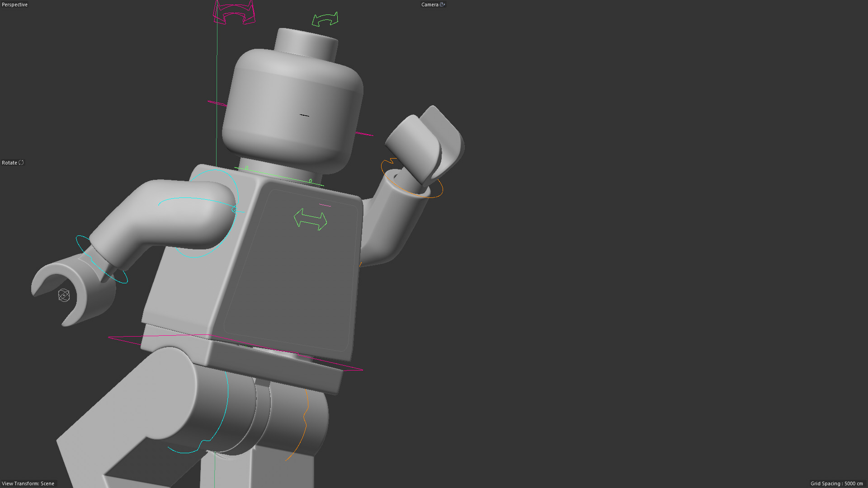Click the Camera label at top
Image resolution: width=868 pixels, height=488 pixels.
tap(430, 5)
